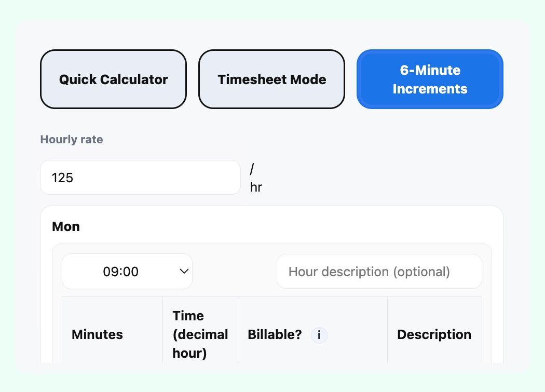Screen dimensions: 545x392
Task: Open the info tooltip next to Billable?
Action: click(319, 335)
